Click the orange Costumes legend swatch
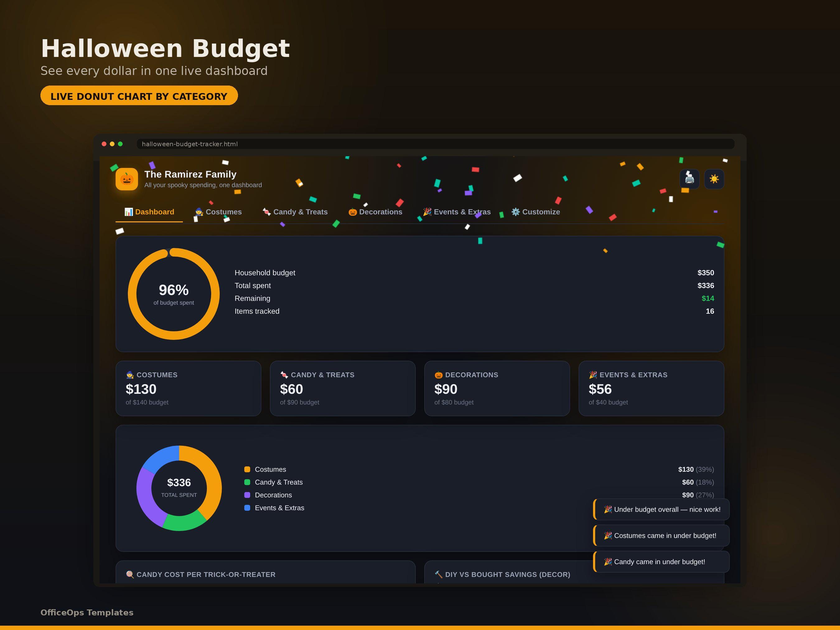The height and width of the screenshot is (630, 840). [x=247, y=469]
